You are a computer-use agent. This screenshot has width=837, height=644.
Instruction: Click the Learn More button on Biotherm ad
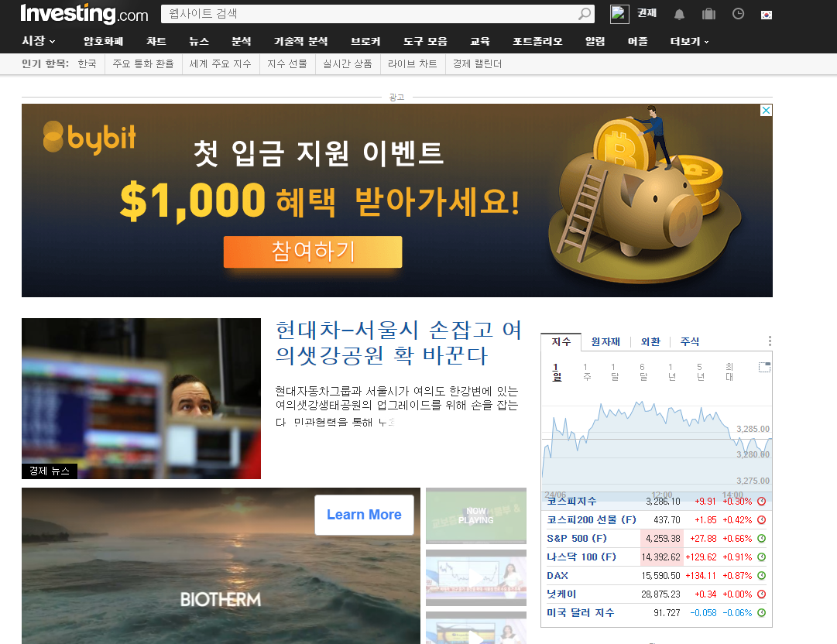(364, 515)
